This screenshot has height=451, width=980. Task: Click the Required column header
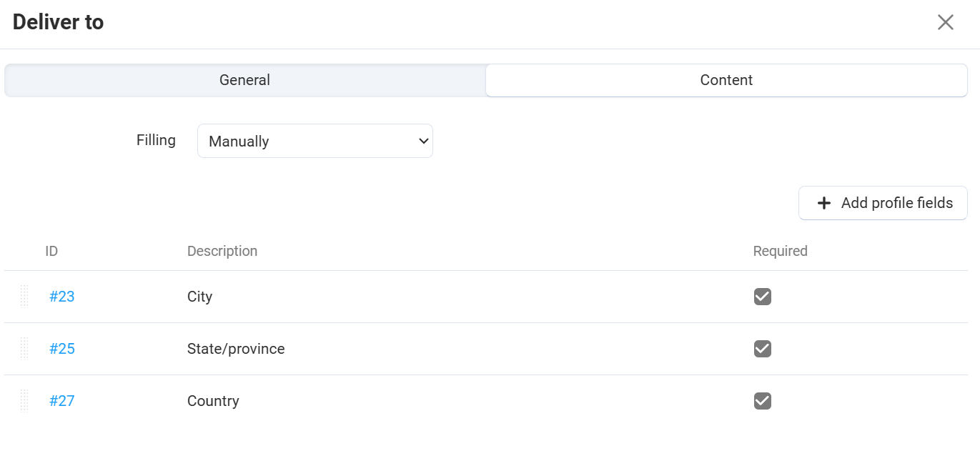(x=780, y=251)
